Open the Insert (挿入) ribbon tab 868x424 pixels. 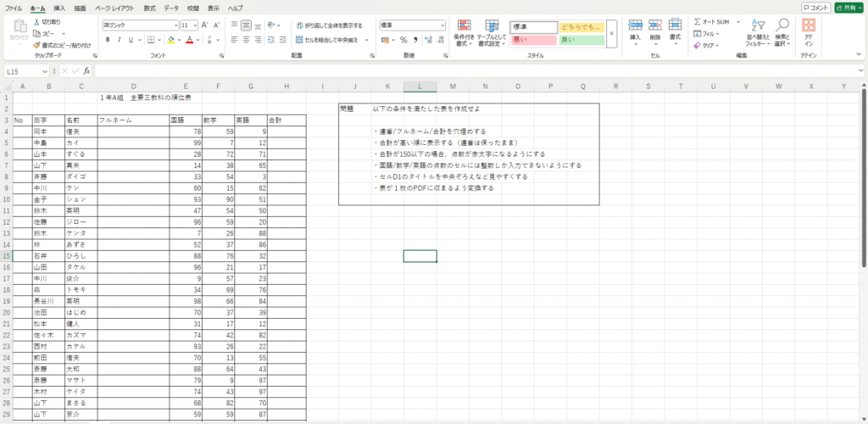pyautogui.click(x=59, y=7)
